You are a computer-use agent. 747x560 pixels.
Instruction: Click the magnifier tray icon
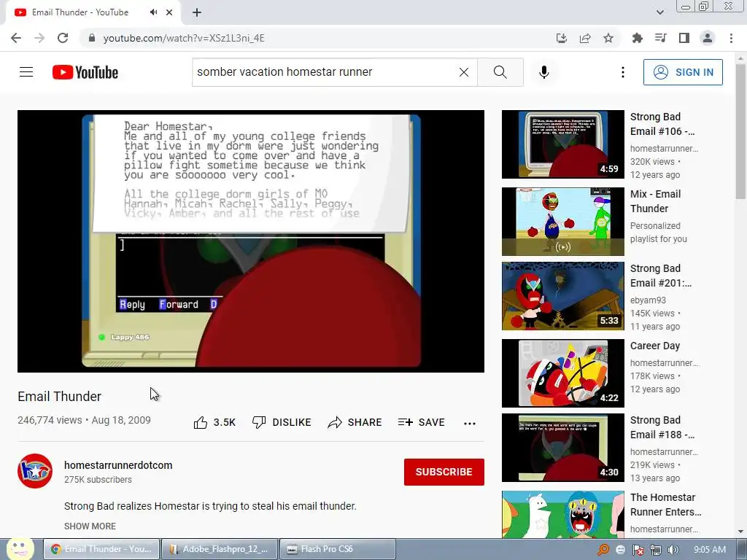pos(603,550)
